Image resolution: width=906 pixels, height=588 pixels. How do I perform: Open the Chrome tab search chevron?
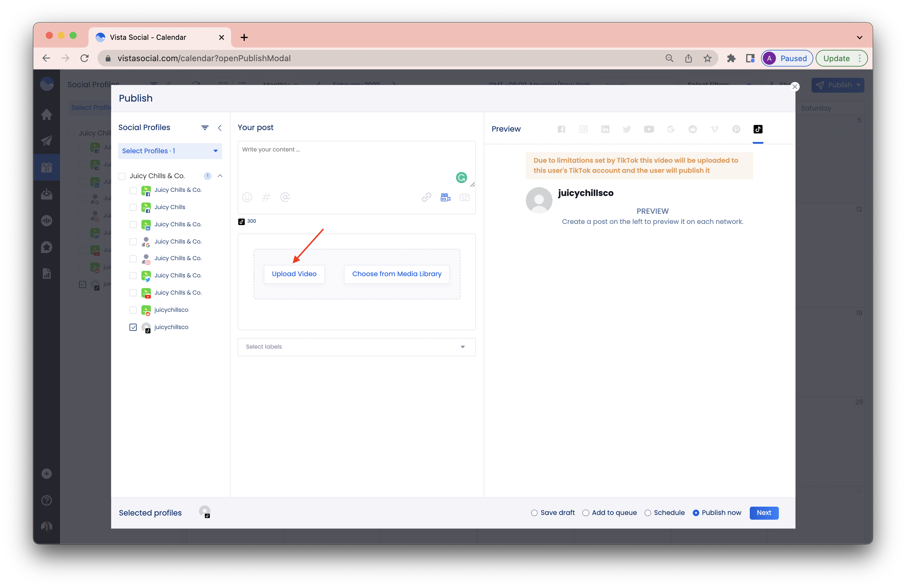pos(859,37)
